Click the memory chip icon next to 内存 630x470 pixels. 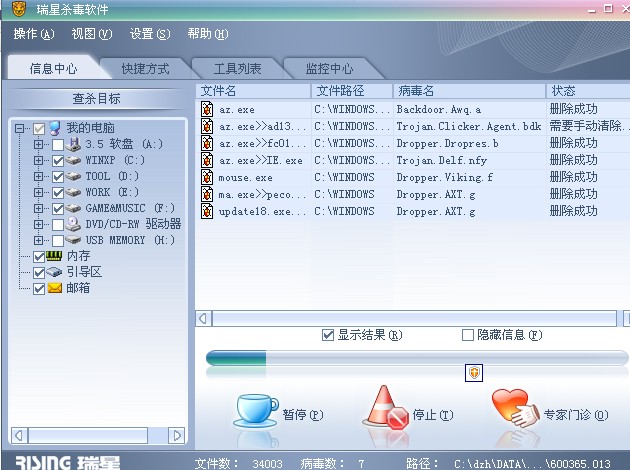coord(54,256)
